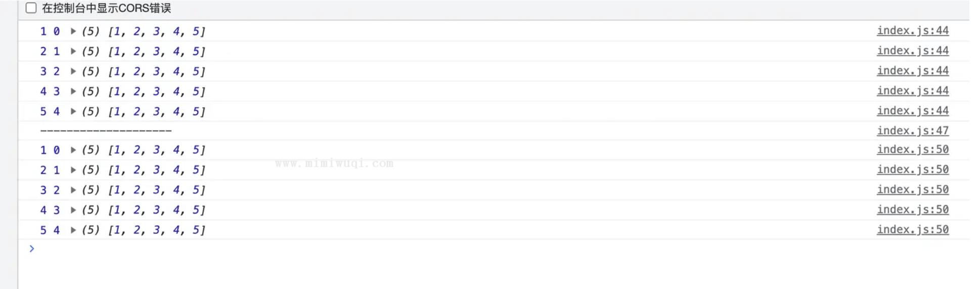Expand the array on the '3 2' row below the divider
This screenshot has height=289, width=980.
click(73, 190)
